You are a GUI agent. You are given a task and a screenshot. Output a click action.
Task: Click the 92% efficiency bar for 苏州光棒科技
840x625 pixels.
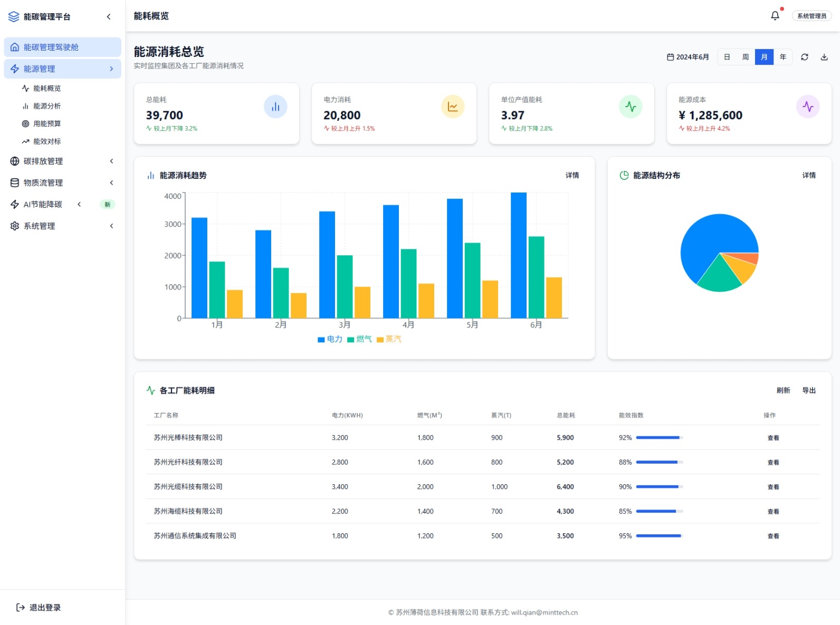pyautogui.click(x=659, y=438)
